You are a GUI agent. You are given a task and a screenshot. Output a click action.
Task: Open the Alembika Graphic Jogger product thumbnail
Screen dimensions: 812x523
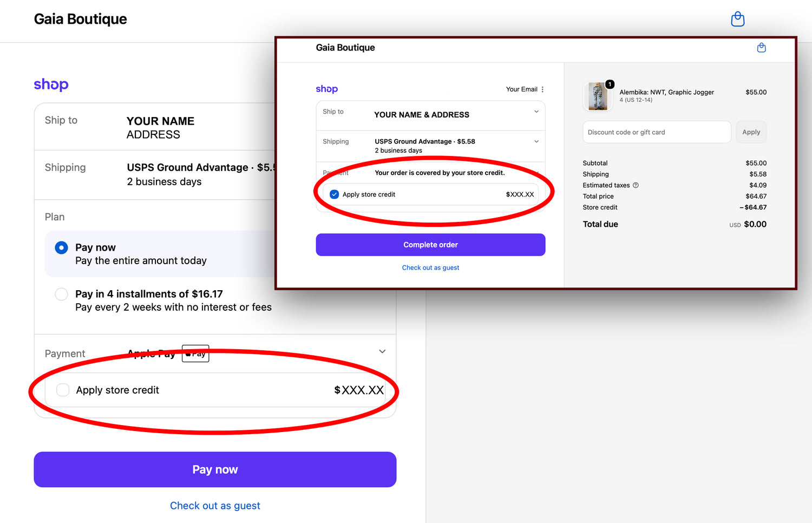[598, 96]
